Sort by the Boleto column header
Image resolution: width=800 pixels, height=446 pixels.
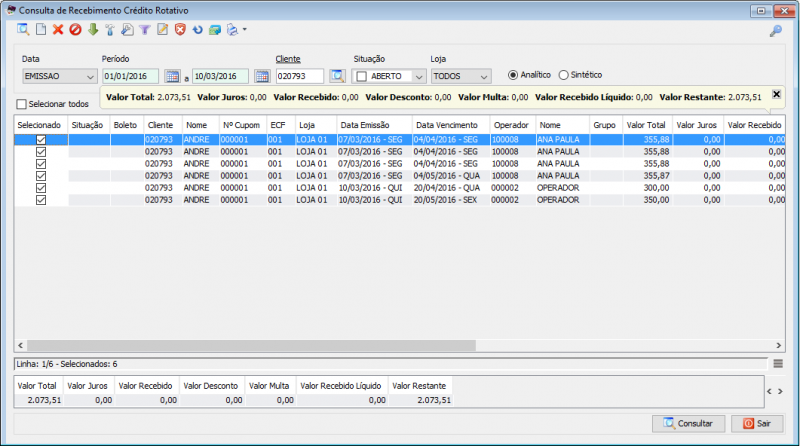click(127, 125)
